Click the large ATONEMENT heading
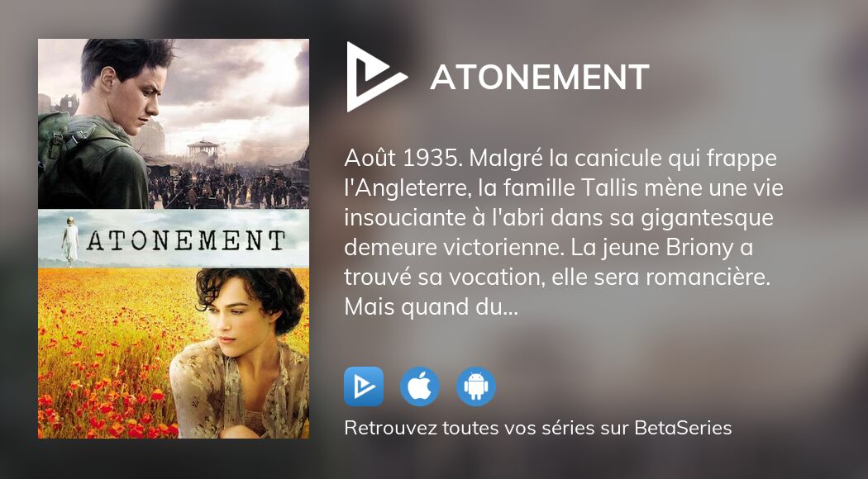Screen dimensions: 868x479 point(540,77)
